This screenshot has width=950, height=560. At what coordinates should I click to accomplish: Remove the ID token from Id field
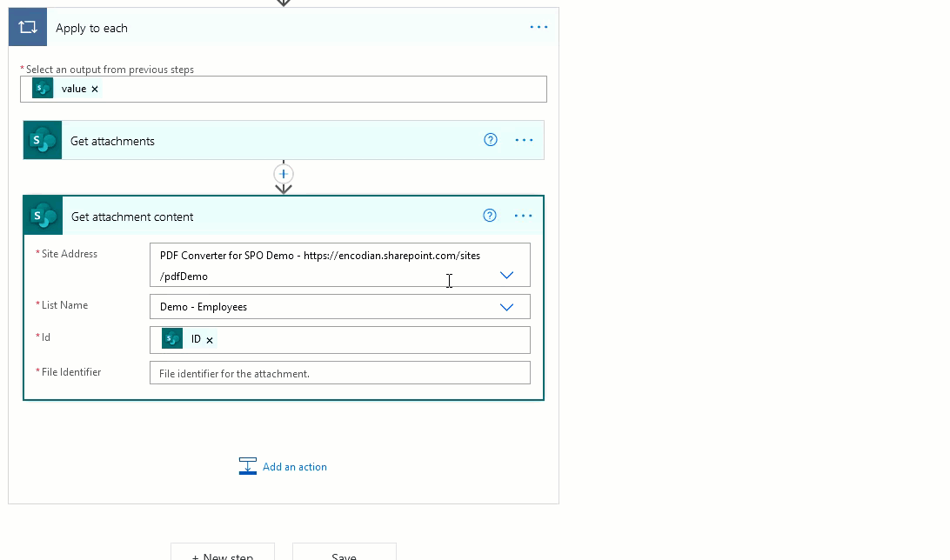coord(210,340)
